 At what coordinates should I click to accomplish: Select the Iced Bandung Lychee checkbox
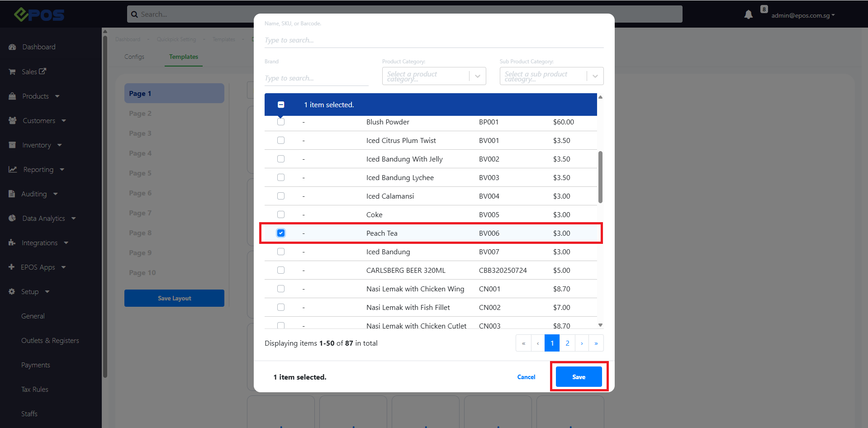[281, 177]
